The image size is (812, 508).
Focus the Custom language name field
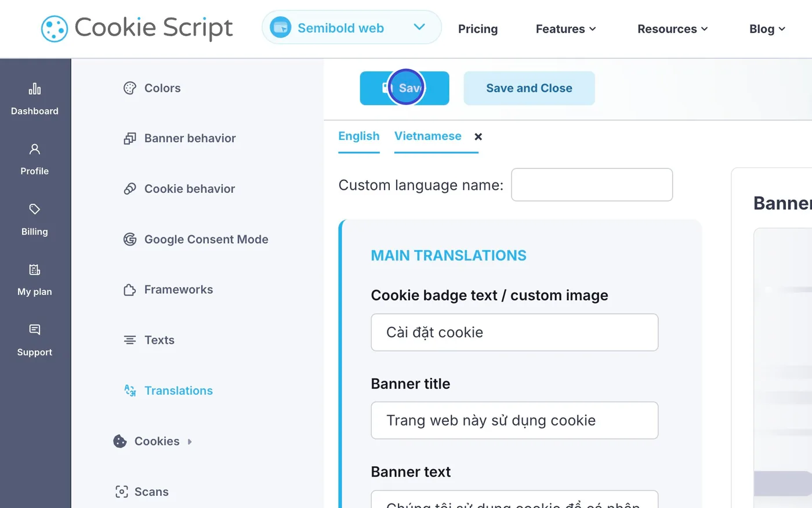click(x=592, y=185)
